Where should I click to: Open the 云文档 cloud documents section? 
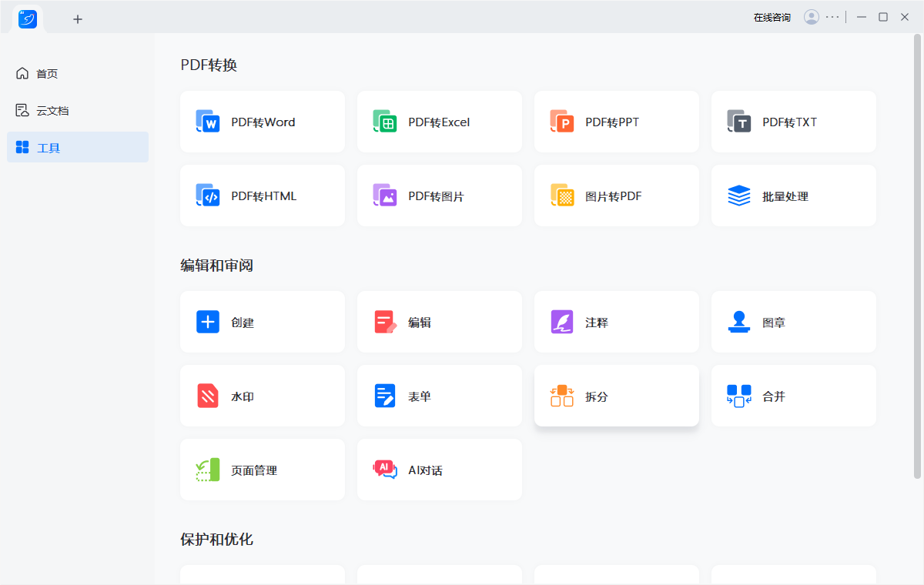(48, 110)
